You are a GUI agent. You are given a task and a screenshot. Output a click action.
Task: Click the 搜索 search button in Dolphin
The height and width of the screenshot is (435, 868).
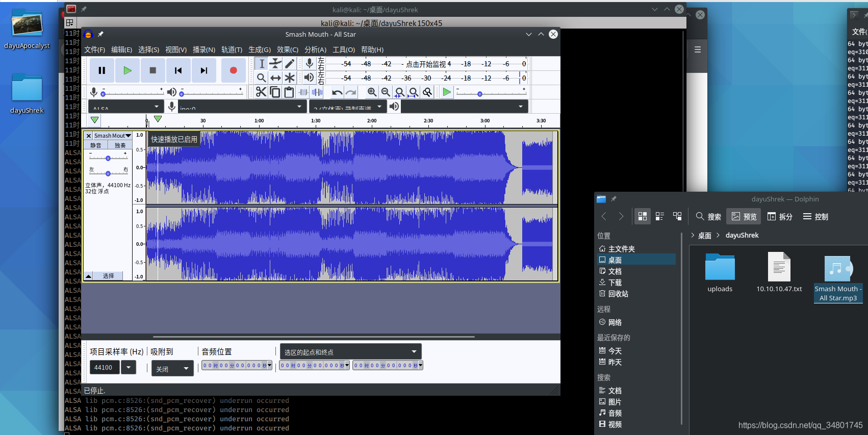coord(709,217)
